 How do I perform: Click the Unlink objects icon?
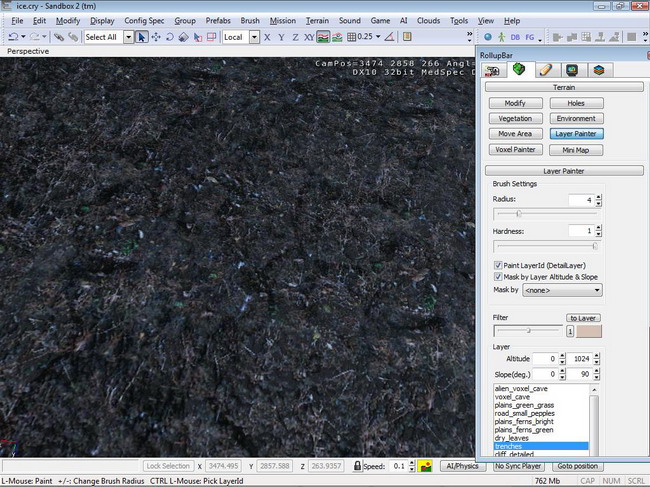(x=73, y=37)
